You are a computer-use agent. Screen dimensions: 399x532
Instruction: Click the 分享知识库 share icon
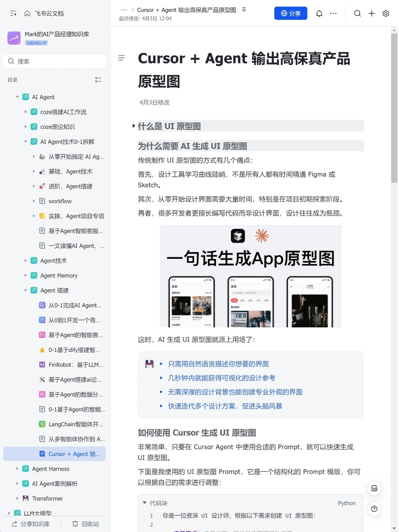(x=14, y=524)
